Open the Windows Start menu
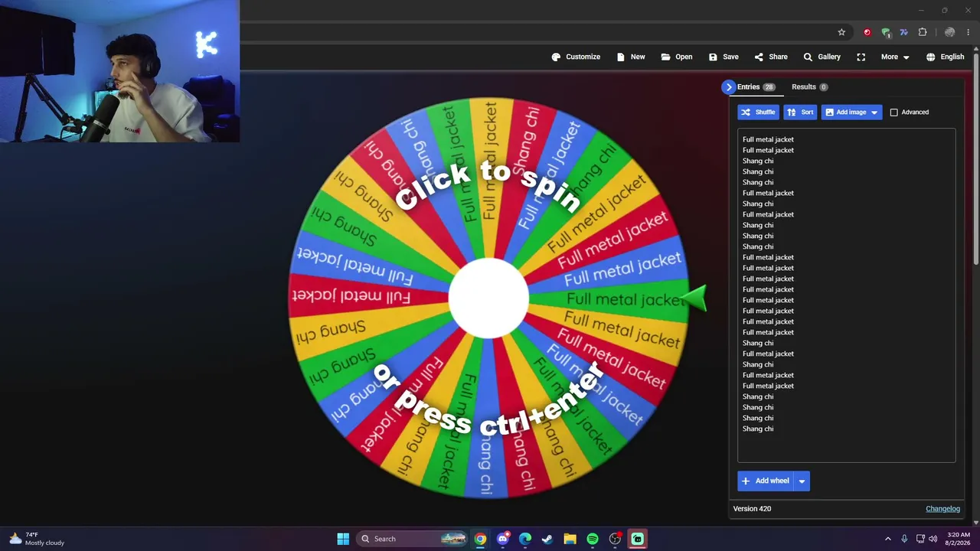The image size is (980, 551). 343,539
